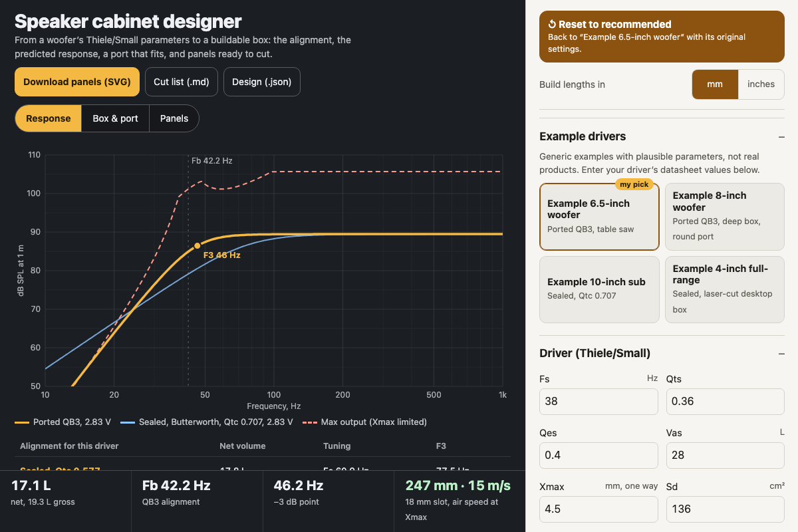
Task: Click the blue Sealed Butterworth legend swatch
Action: coord(128,422)
